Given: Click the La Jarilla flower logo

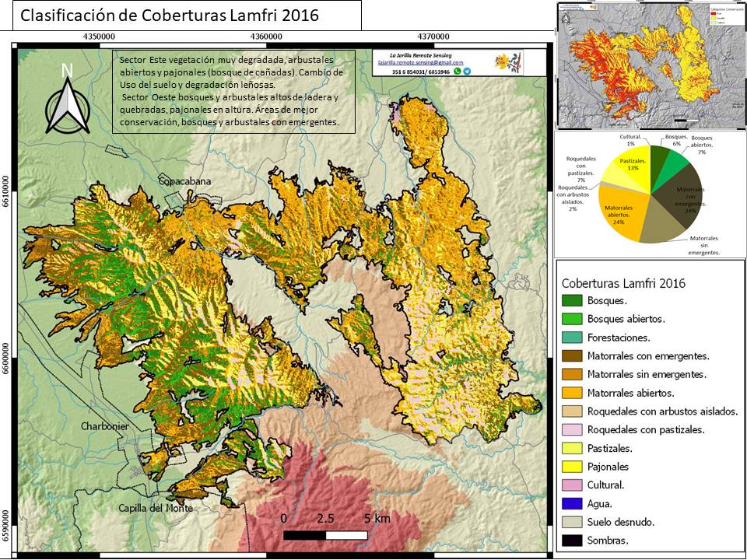Looking at the screenshot, I should click(x=508, y=62).
